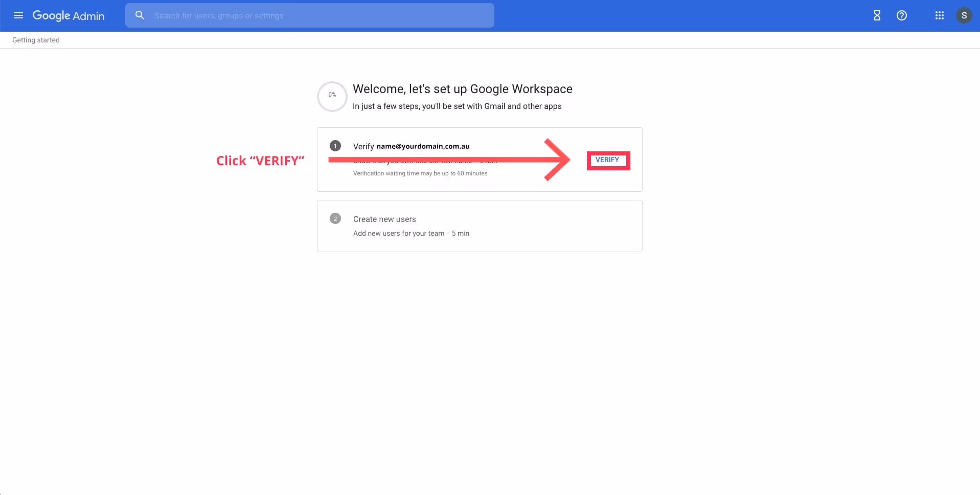Open the Create new users step

(480, 226)
